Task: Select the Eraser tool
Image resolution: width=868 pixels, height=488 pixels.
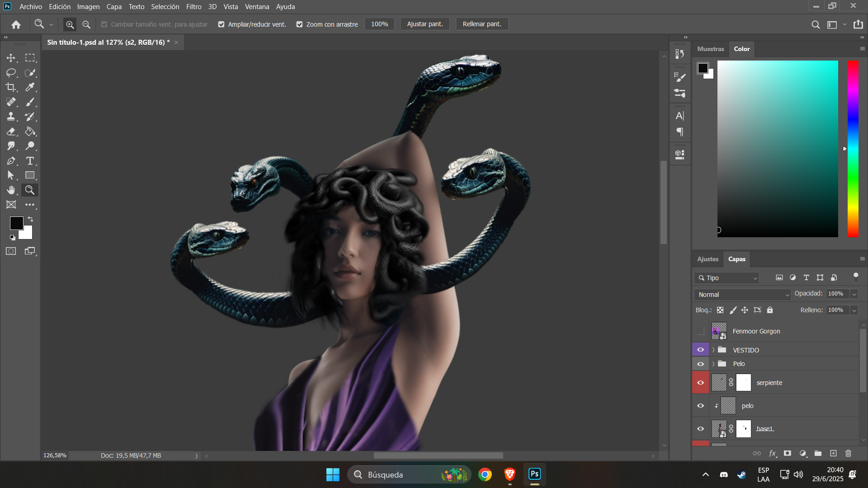Action: click(x=11, y=131)
